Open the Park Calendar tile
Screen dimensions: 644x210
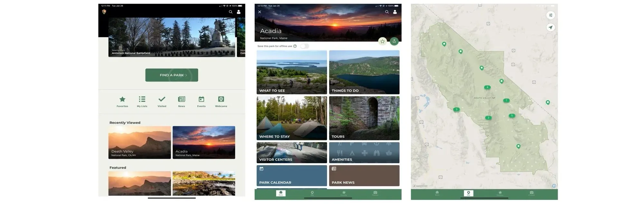click(292, 175)
